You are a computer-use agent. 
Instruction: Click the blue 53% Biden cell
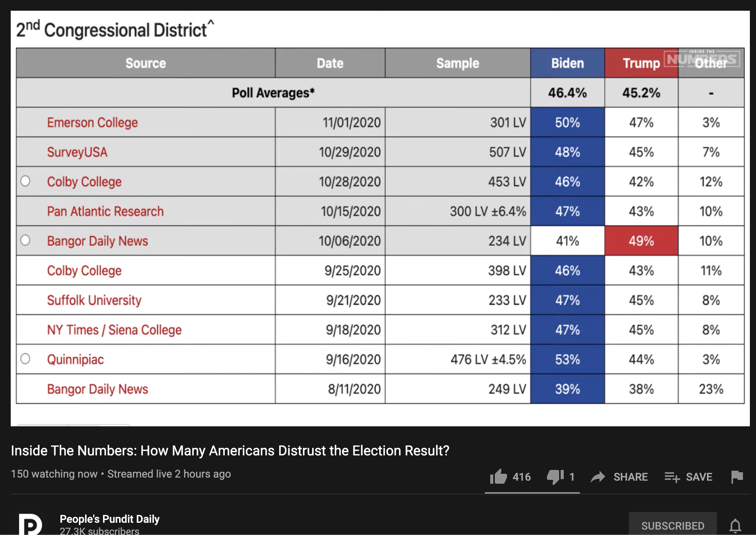click(x=568, y=359)
